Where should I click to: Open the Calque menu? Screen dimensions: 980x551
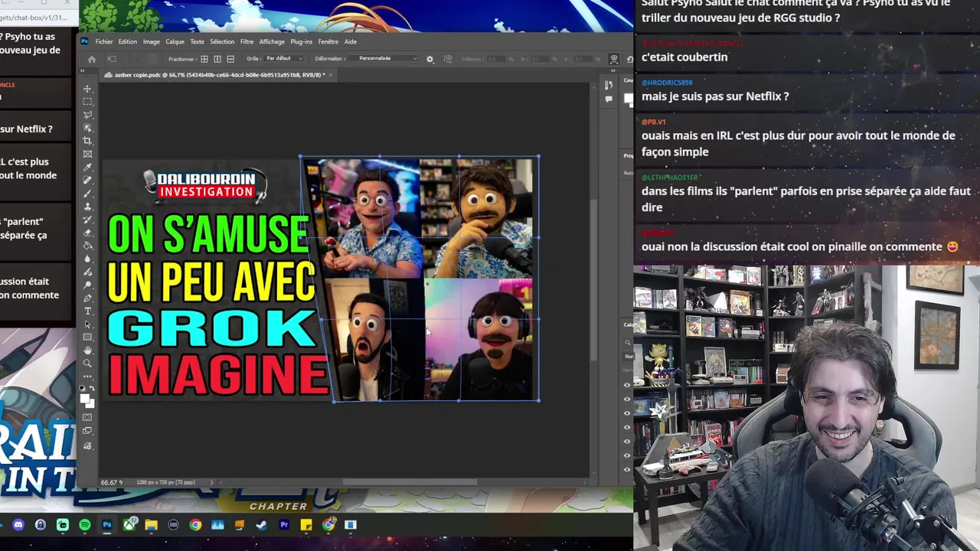pos(175,42)
